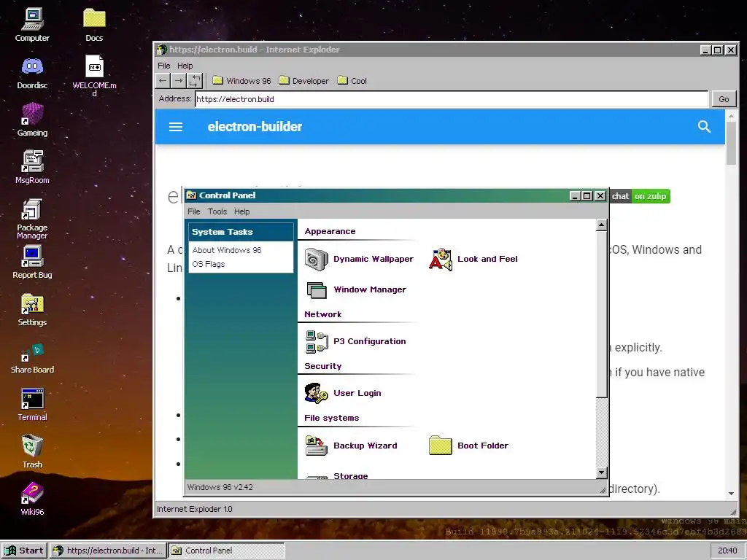This screenshot has height=560, width=747.
Task: Open the electron-builder hamburger menu
Action: (176, 127)
